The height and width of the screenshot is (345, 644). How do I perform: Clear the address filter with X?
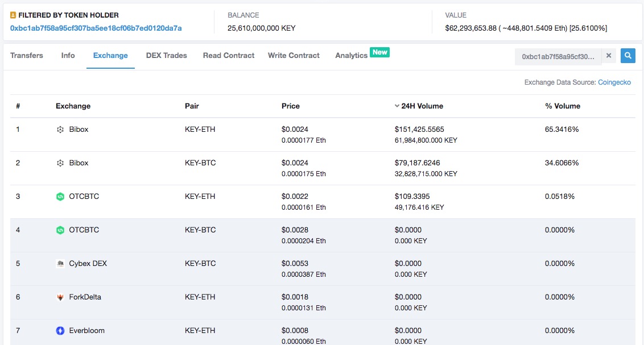pyautogui.click(x=609, y=55)
